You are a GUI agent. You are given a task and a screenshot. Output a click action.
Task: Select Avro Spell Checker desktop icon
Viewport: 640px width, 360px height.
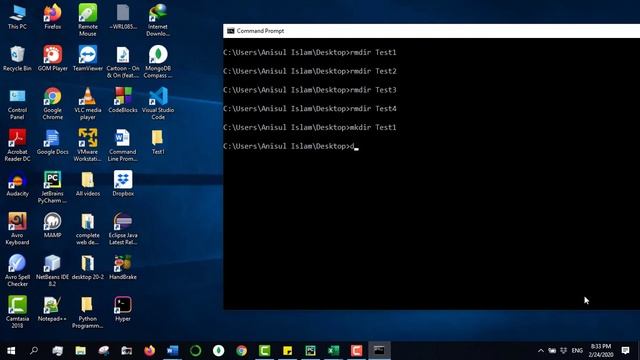17,271
